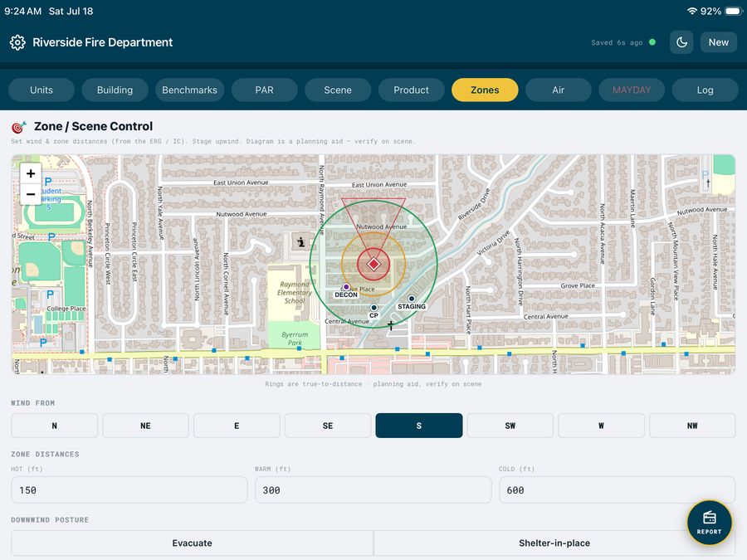The height and width of the screenshot is (560, 747).
Task: Open the Air tab
Action: pos(559,90)
